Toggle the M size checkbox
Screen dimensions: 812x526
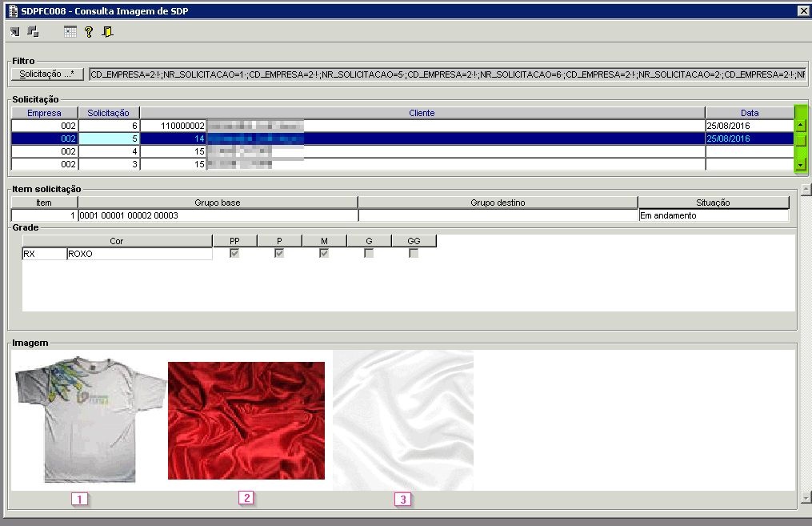324,254
